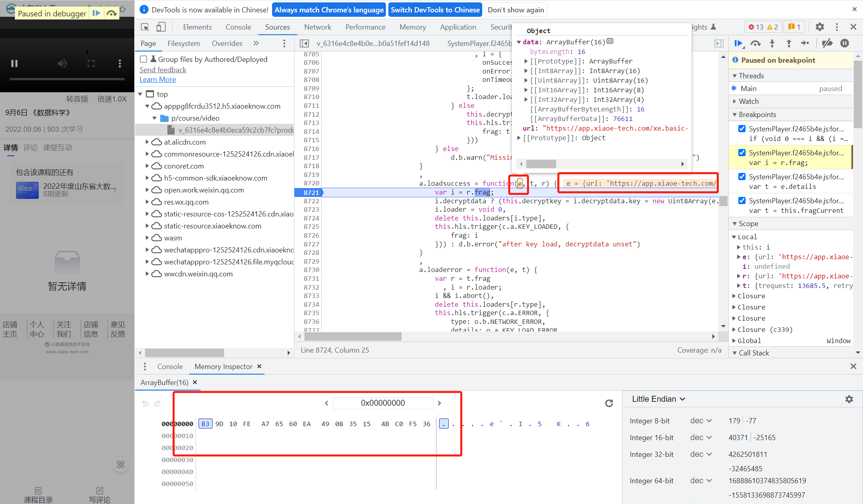Click Step over next function call

755,44
